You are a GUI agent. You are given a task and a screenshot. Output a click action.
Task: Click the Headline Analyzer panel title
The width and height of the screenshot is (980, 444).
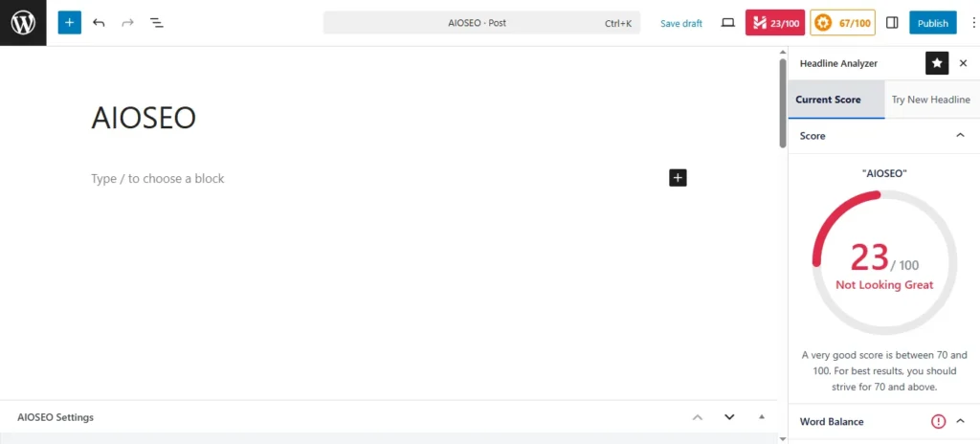pos(838,63)
